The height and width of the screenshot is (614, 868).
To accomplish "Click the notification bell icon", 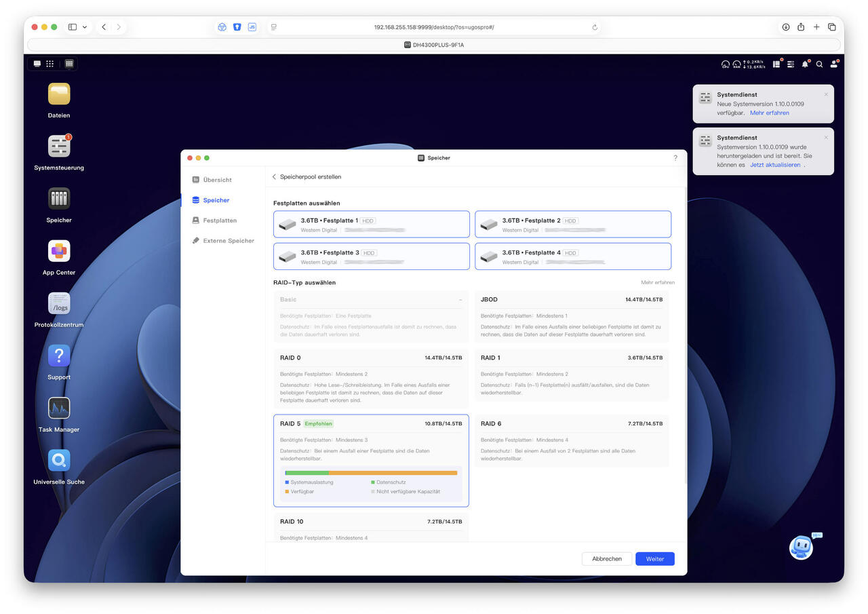I will (x=805, y=64).
